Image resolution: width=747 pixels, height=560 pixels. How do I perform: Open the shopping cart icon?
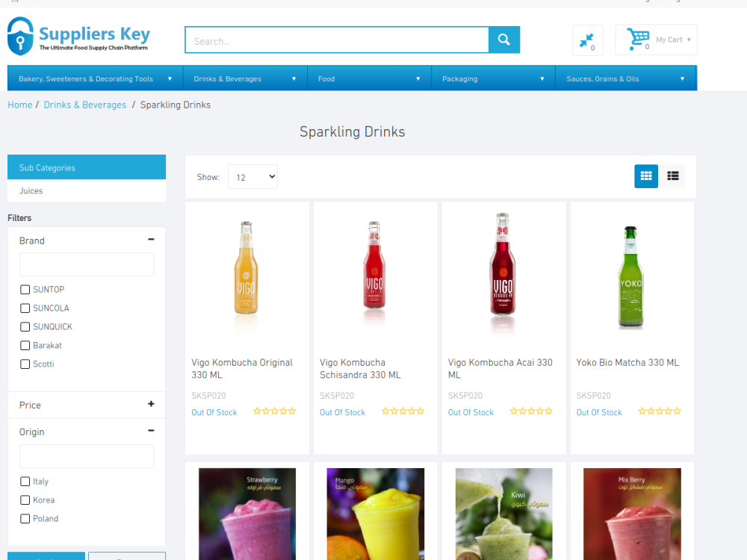pyautogui.click(x=638, y=39)
